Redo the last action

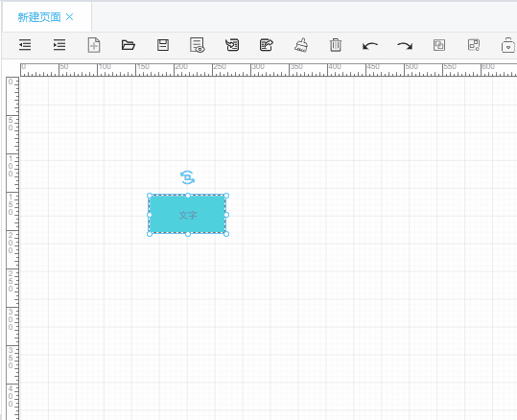coord(405,45)
